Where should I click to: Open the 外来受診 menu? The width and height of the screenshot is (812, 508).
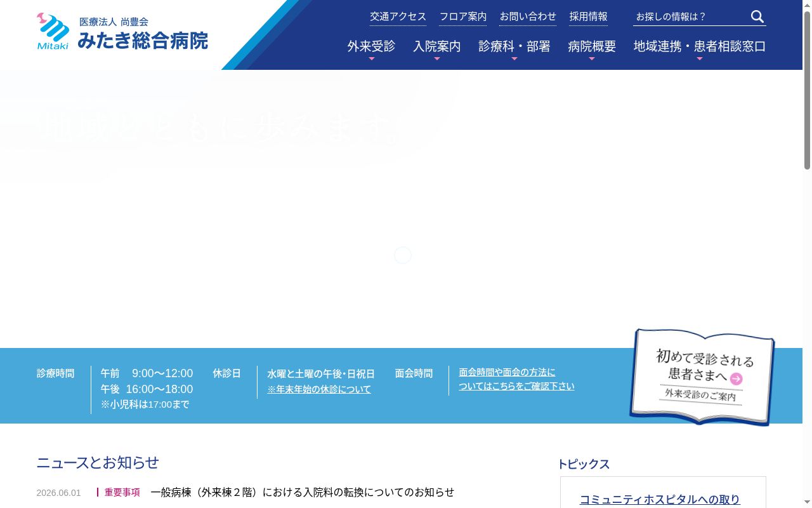[371, 46]
